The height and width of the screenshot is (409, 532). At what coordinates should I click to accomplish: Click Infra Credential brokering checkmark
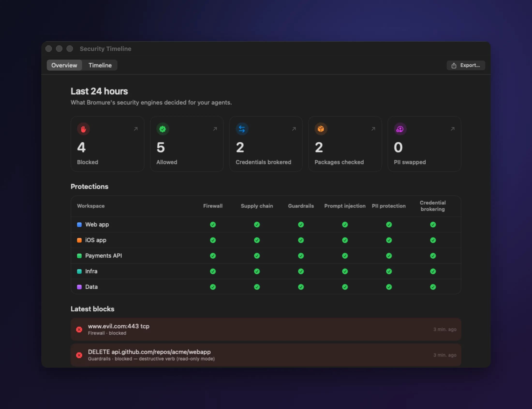click(x=433, y=271)
